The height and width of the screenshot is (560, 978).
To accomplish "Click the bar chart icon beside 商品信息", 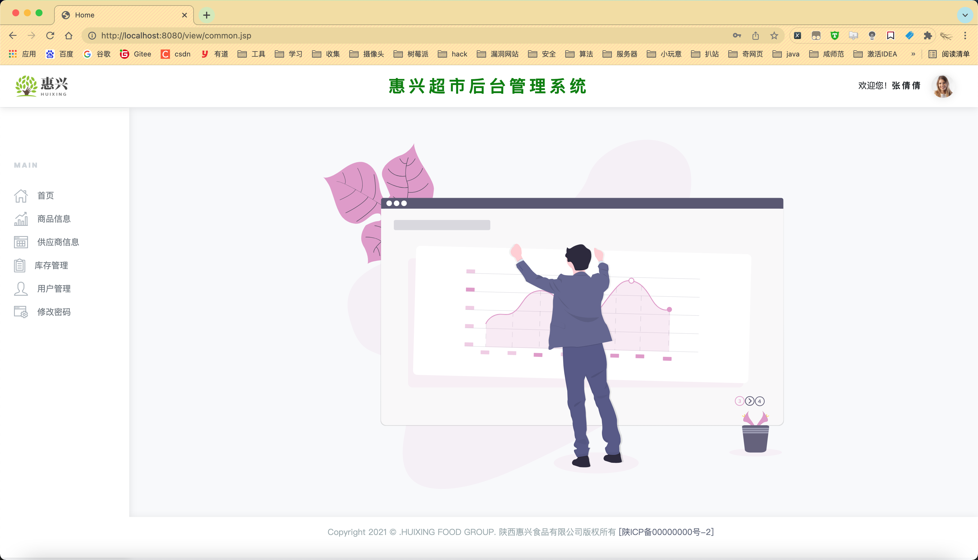I will 21,219.
